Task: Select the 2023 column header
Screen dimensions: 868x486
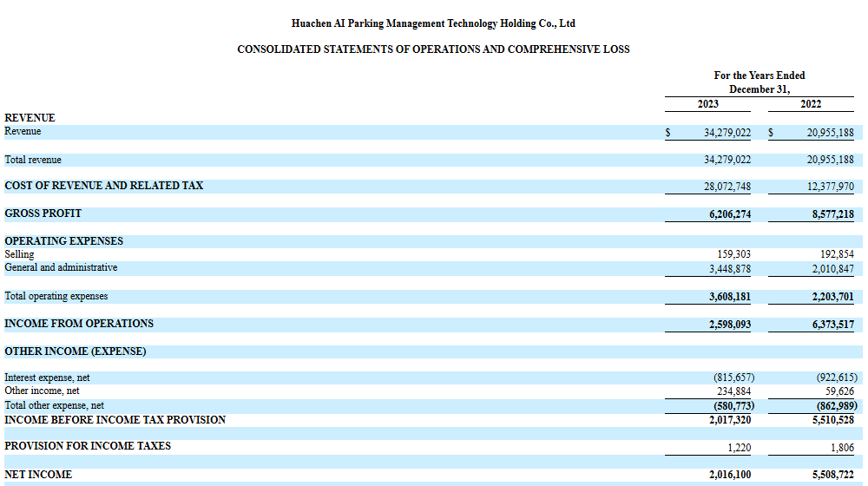Action: tap(707, 104)
